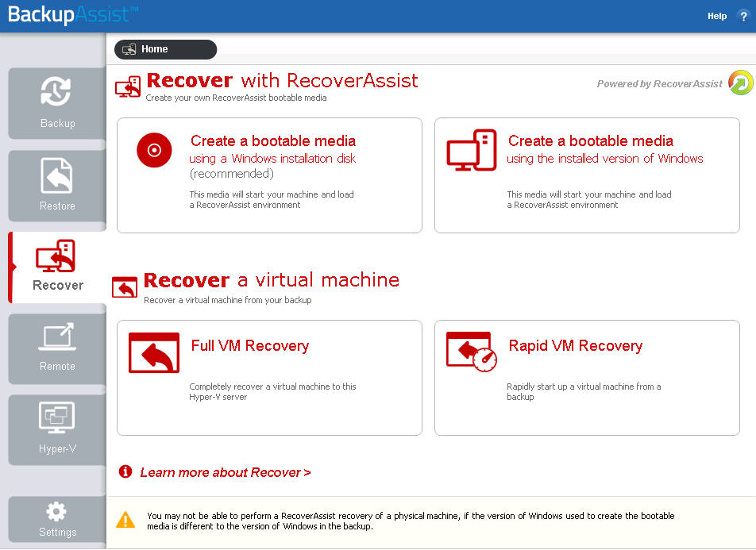This screenshot has width=756, height=550.
Task: Click the installed Windows card's media description text
Action: [x=588, y=199]
